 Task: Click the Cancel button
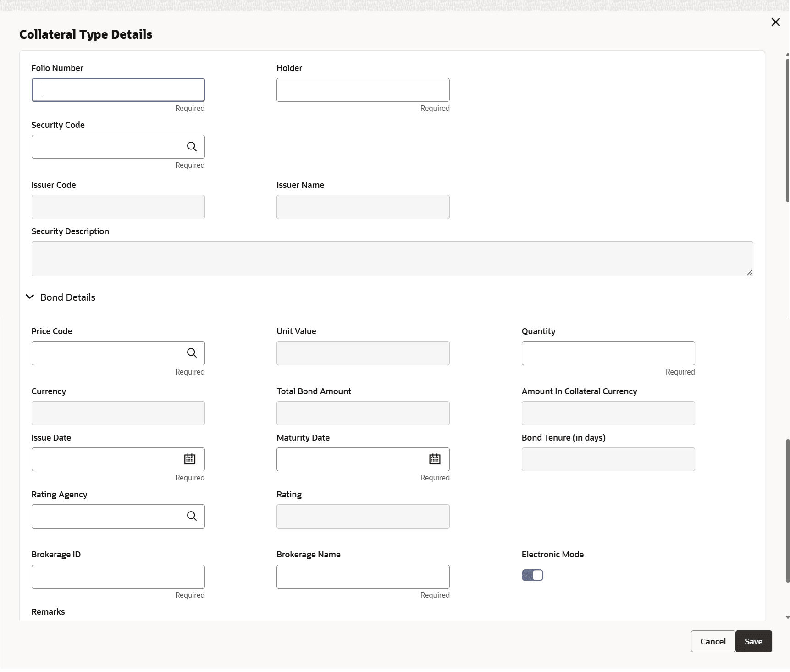pyautogui.click(x=713, y=641)
